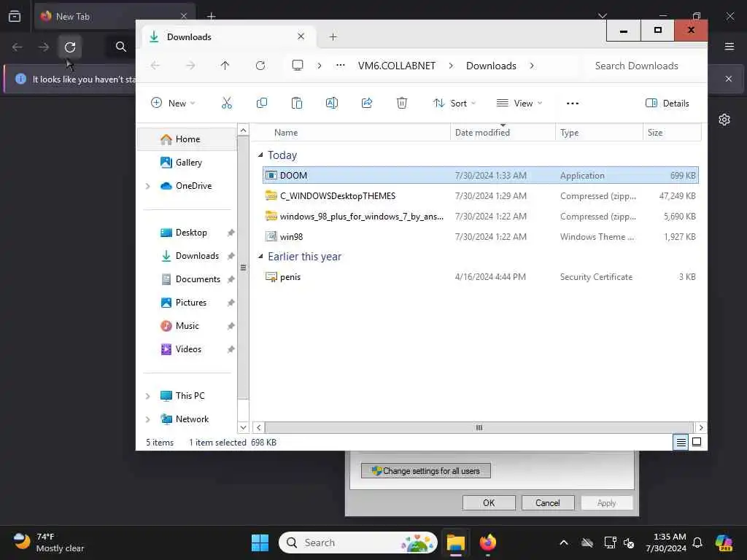
Task: Click File Explorer on the taskbar
Action: click(x=455, y=542)
